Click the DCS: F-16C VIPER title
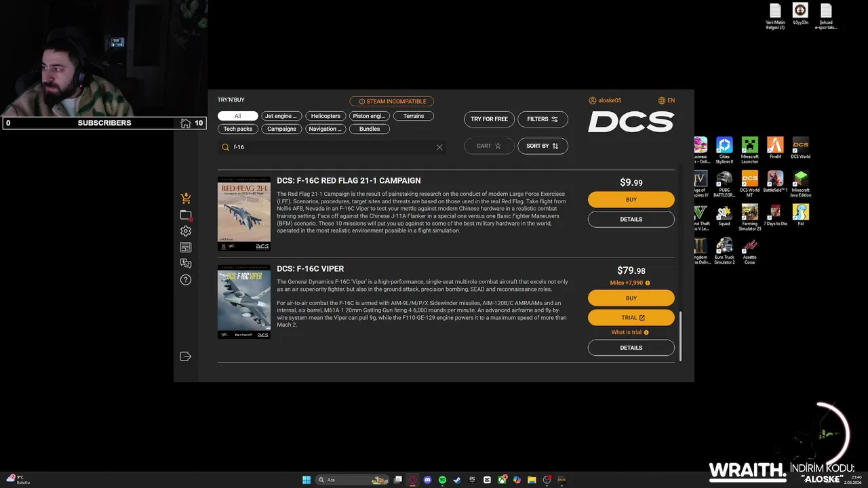This screenshot has width=868, height=488. click(310, 269)
